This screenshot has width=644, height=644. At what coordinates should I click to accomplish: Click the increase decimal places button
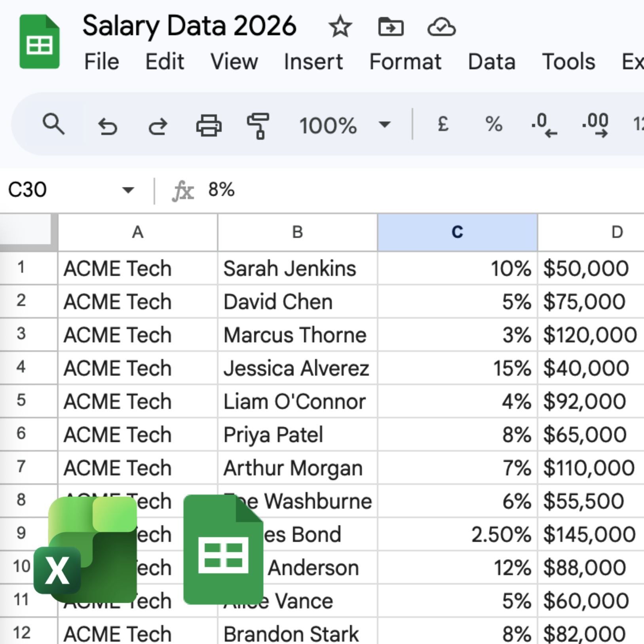click(595, 125)
